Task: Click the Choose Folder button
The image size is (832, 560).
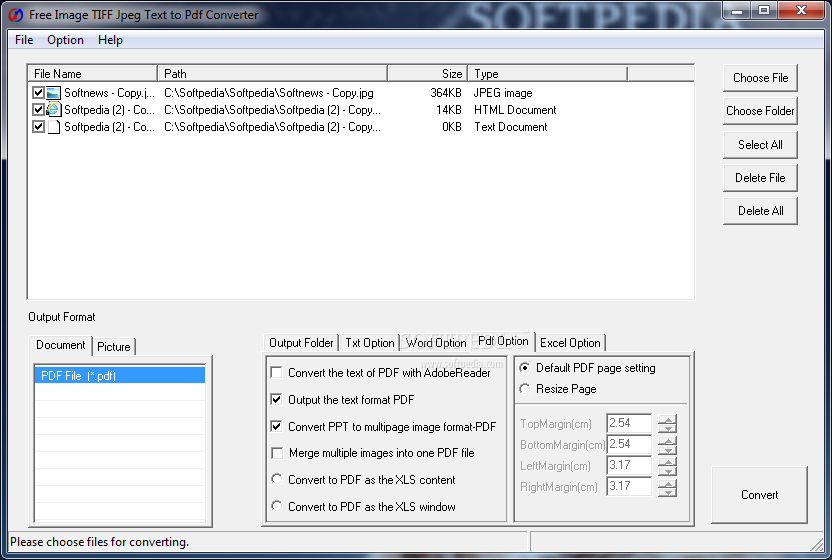Action: 760,111
